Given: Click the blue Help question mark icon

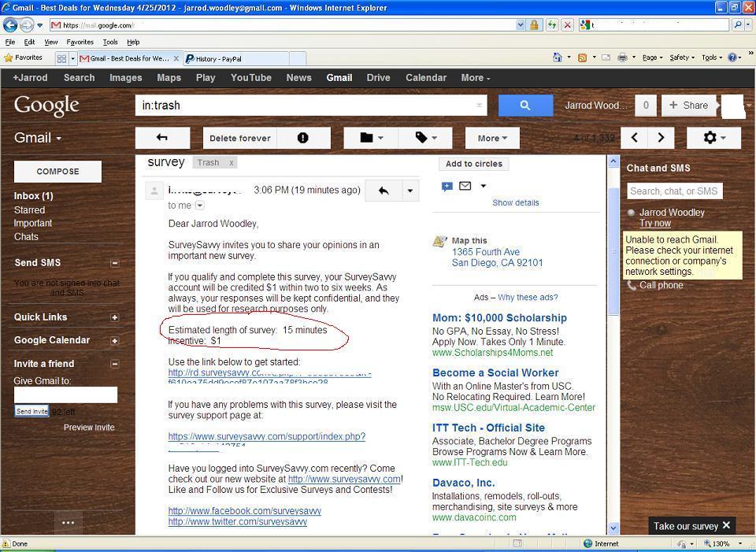Looking at the screenshot, I should tap(732, 57).
